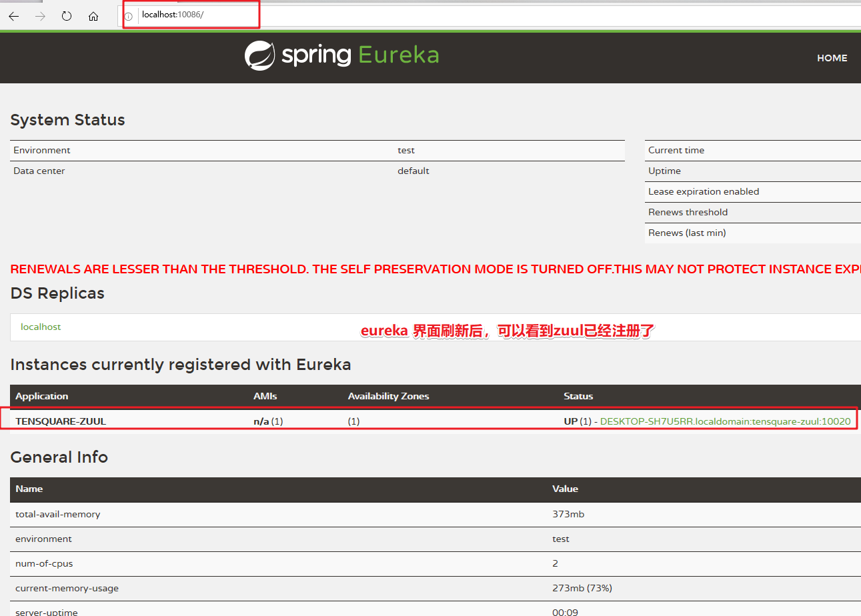Viewport: 861px width, 616px height.
Task: Click the Spring leaf logo
Action: pyautogui.click(x=260, y=55)
